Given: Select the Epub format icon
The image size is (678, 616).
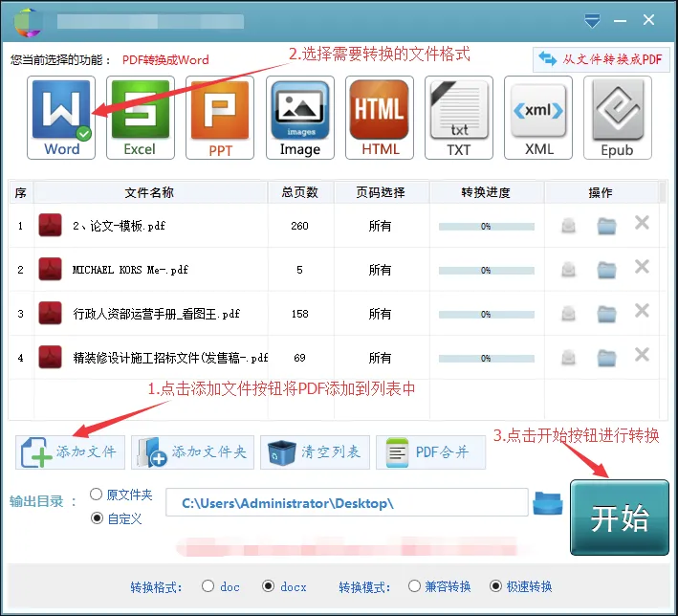Looking at the screenshot, I should point(618,118).
